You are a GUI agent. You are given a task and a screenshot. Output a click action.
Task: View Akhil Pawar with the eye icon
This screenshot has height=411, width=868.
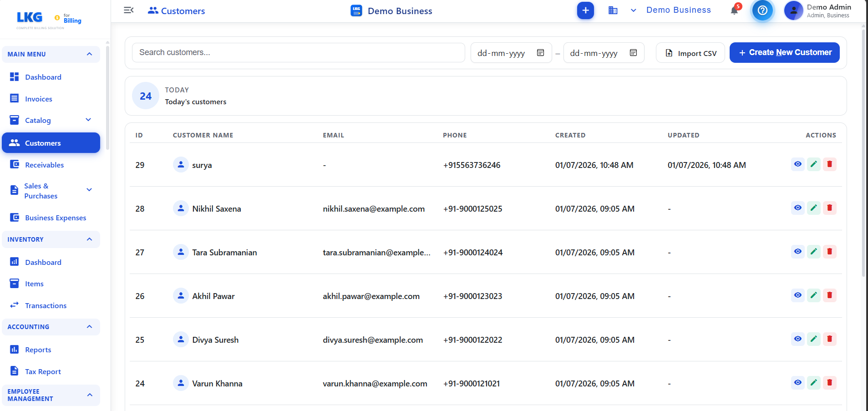(798, 295)
